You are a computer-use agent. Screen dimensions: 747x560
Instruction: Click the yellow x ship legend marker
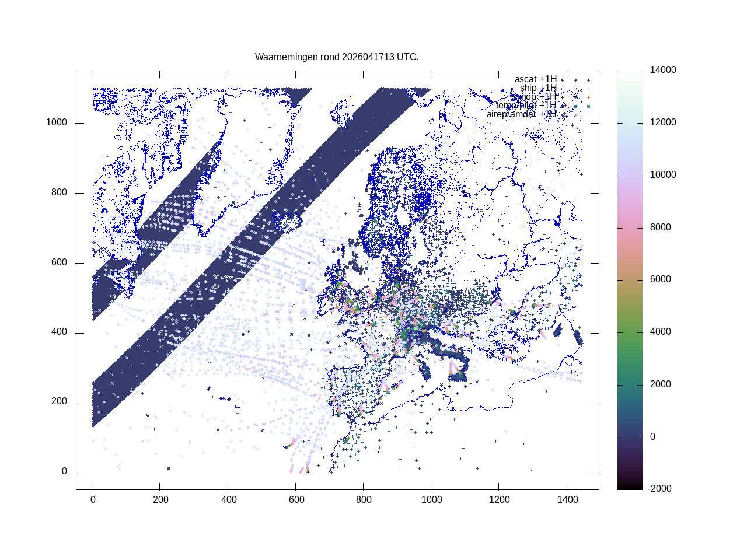click(575, 89)
